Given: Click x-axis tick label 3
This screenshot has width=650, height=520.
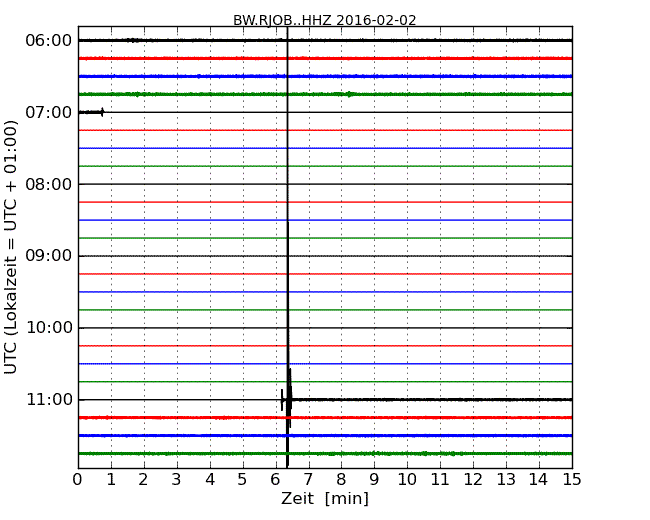Looking at the screenshot, I should [x=177, y=480].
